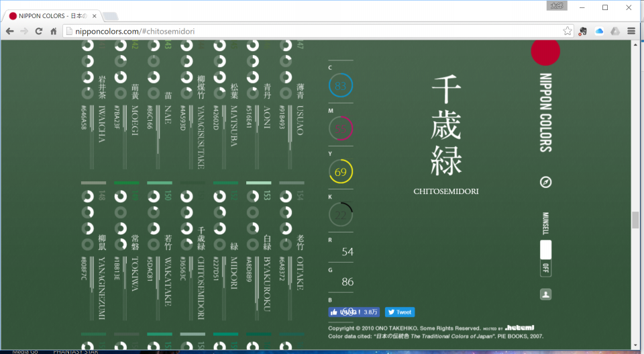Open the Evernote elephant extension icon
The height and width of the screenshot is (354, 644).
[x=583, y=32]
